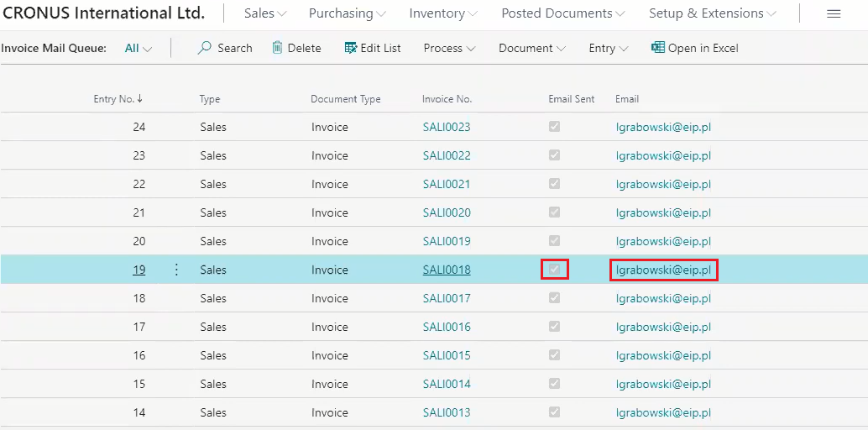Toggle Email Sent checkbox for entry 21
This screenshot has width=868, height=430.
[x=554, y=212]
